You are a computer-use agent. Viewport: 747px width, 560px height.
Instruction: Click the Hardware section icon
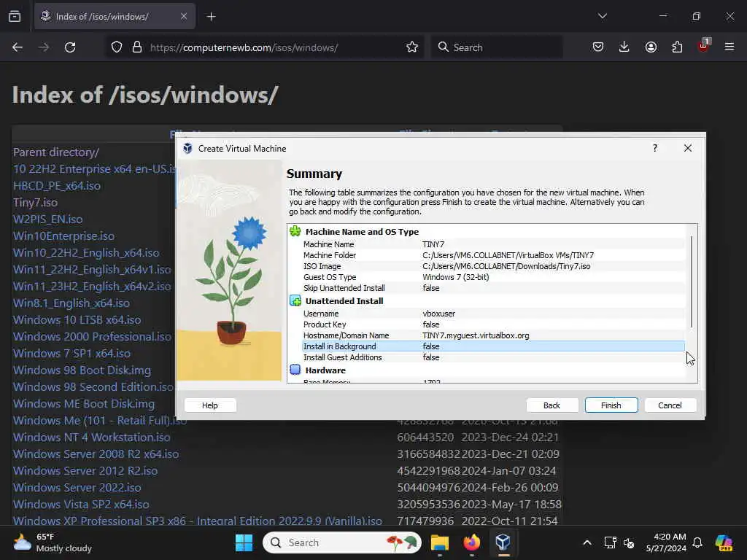(x=295, y=370)
